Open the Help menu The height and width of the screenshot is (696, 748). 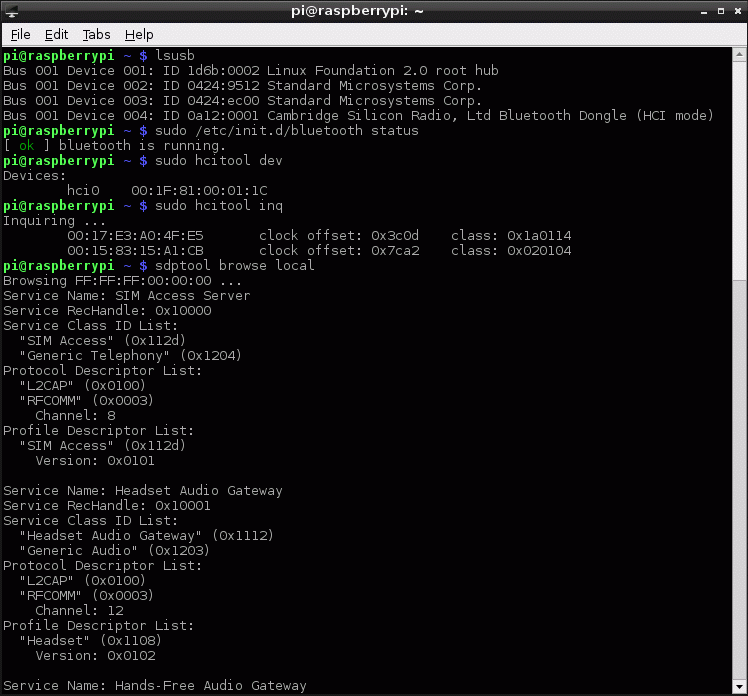click(139, 34)
